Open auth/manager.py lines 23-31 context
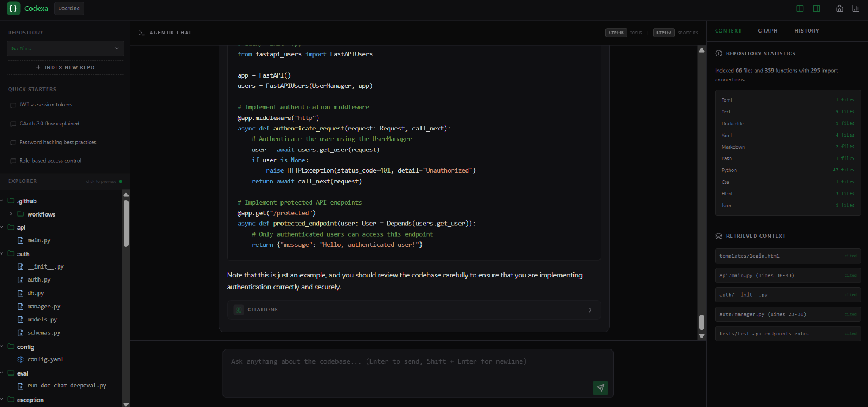The width and height of the screenshot is (868, 407). [788, 314]
